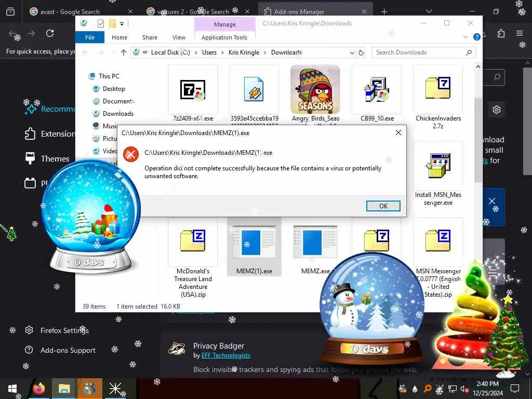Viewport: 532px width, 399px height.
Task: Open a new Firefox tab with plus
Action: 384,12
